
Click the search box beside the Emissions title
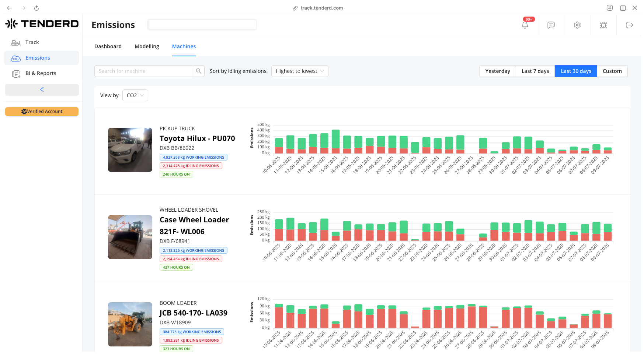(x=202, y=25)
